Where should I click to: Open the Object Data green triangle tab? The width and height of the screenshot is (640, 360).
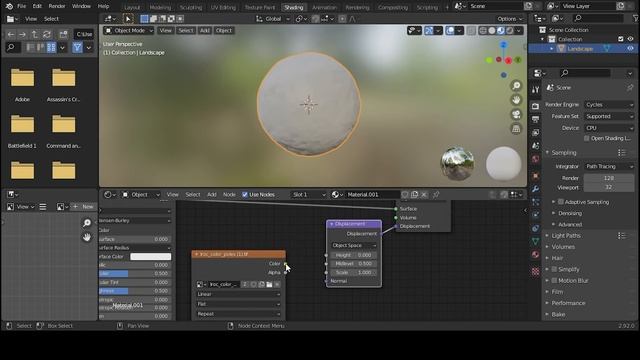point(536,242)
